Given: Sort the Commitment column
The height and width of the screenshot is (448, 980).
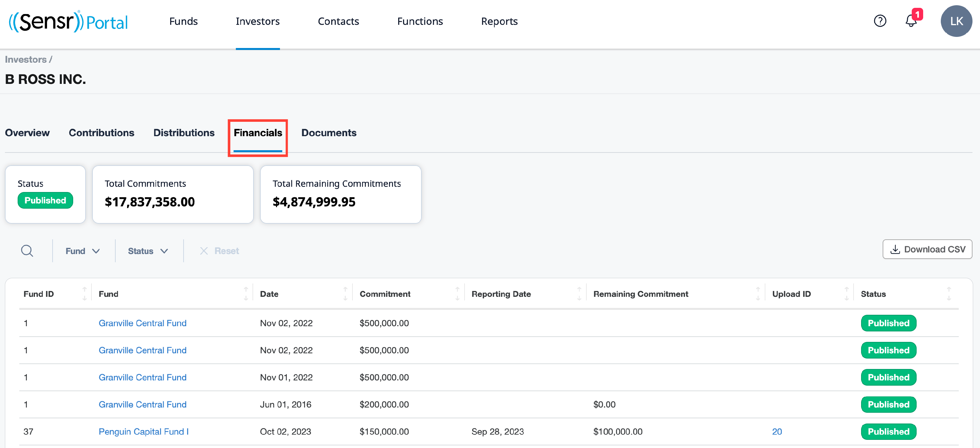Looking at the screenshot, I should point(457,294).
